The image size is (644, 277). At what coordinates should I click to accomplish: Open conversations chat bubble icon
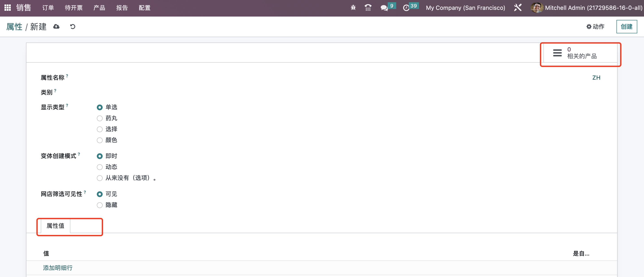[x=384, y=8]
